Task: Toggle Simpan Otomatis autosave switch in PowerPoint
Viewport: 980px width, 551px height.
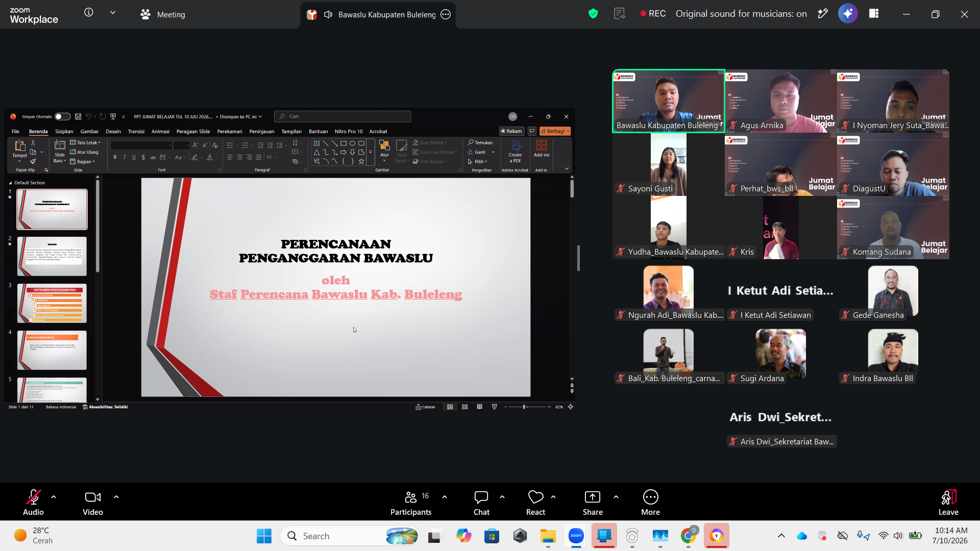Action: point(62,116)
